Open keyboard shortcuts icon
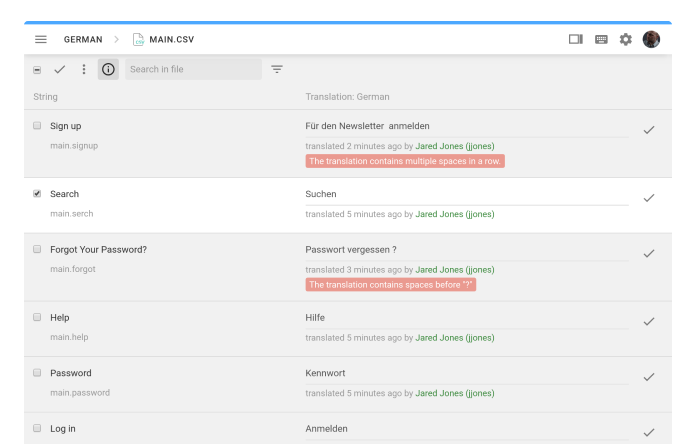Viewport: 696px width, 444px height. pos(601,39)
